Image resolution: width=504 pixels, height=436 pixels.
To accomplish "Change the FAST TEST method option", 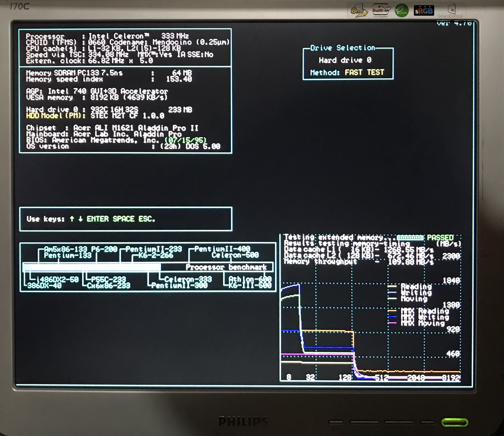I will [364, 72].
